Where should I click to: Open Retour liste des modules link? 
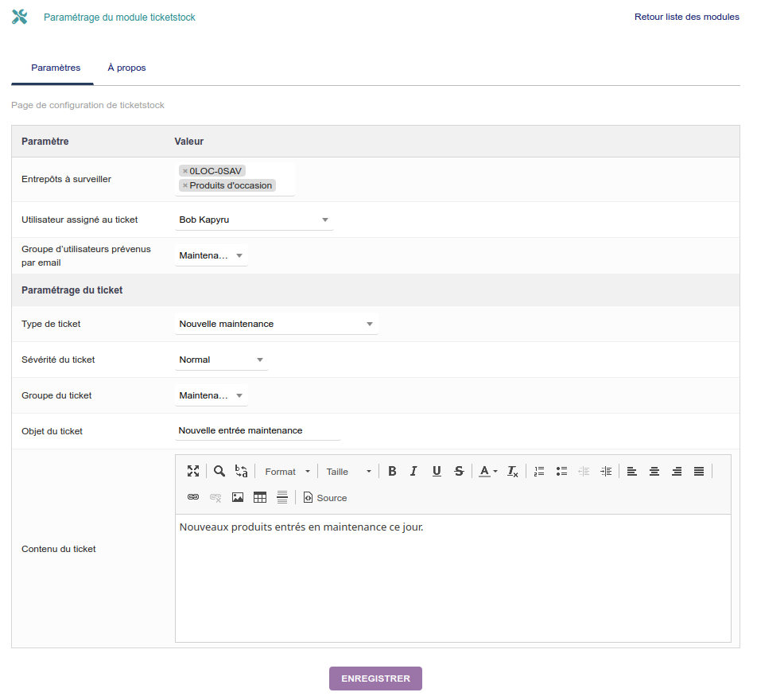point(686,17)
